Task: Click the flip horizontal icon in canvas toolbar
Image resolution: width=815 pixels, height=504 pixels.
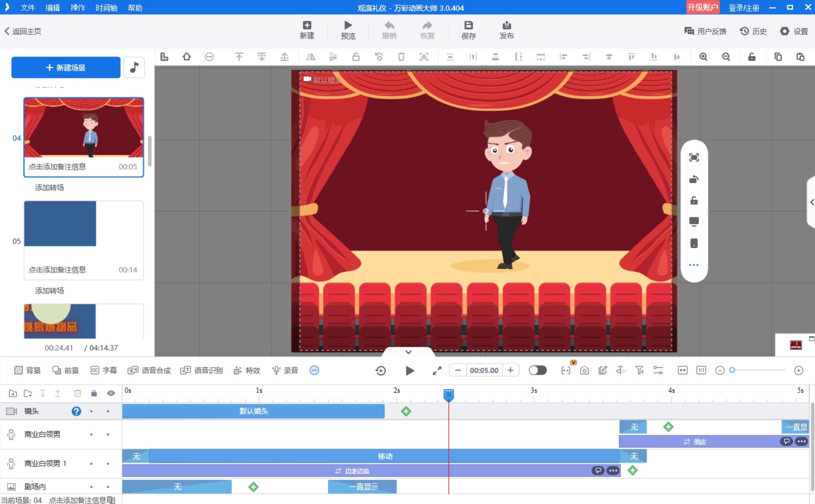Action: pos(310,57)
